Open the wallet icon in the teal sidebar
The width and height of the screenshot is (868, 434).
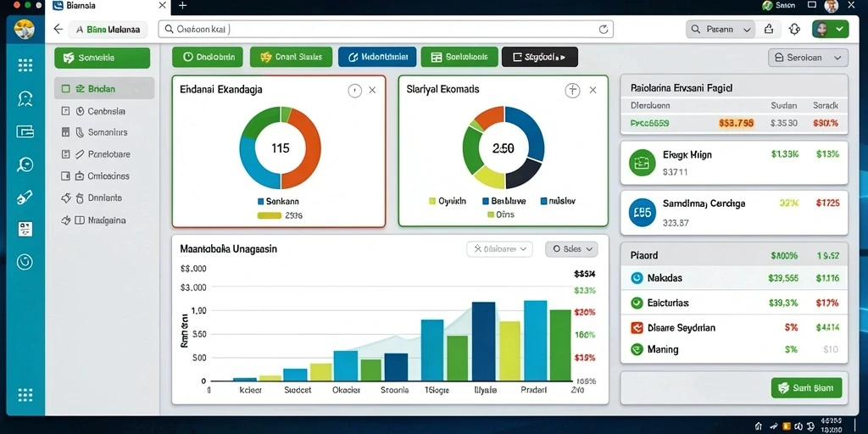pyautogui.click(x=25, y=131)
